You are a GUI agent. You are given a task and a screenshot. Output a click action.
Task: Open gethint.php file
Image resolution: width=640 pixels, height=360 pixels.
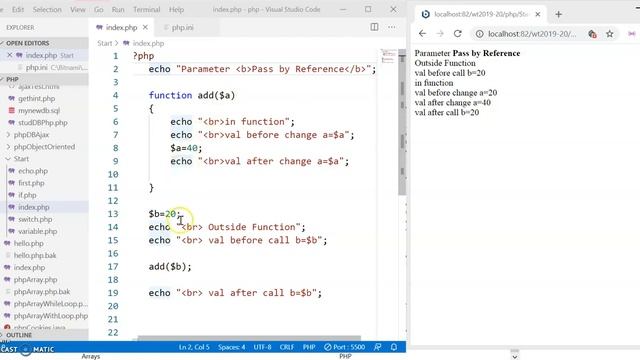pyautogui.click(x=36, y=98)
